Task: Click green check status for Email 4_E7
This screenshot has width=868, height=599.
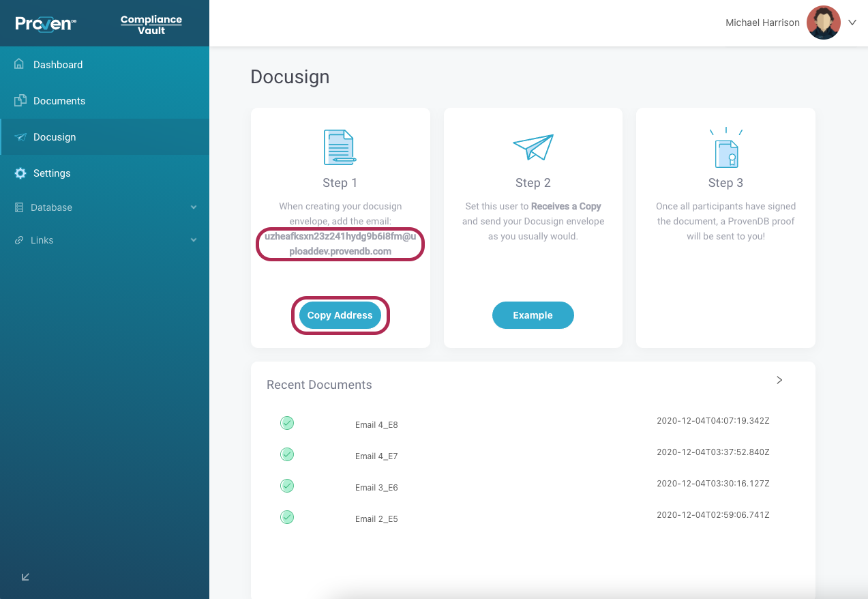Action: coord(287,454)
